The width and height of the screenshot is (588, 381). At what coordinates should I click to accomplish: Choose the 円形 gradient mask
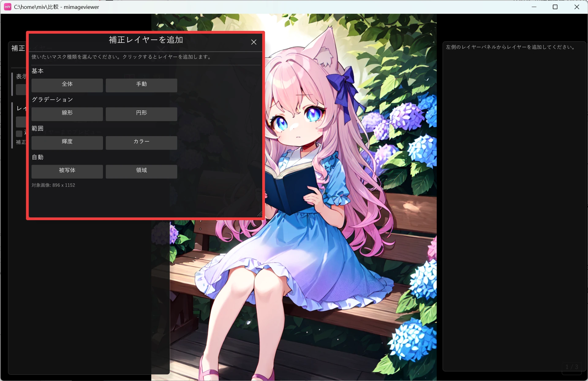point(141,114)
